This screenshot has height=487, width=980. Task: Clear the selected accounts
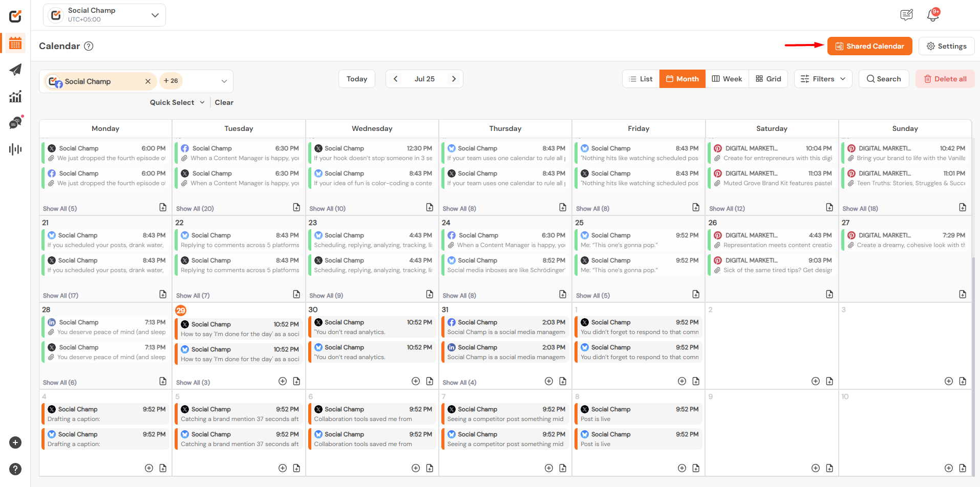pos(224,102)
